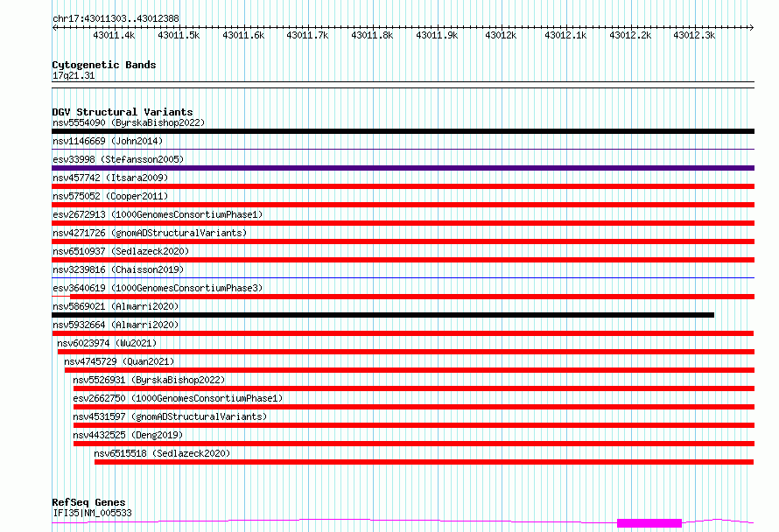Click the chr17:43011303..43012388 coordinates text

click(116, 19)
